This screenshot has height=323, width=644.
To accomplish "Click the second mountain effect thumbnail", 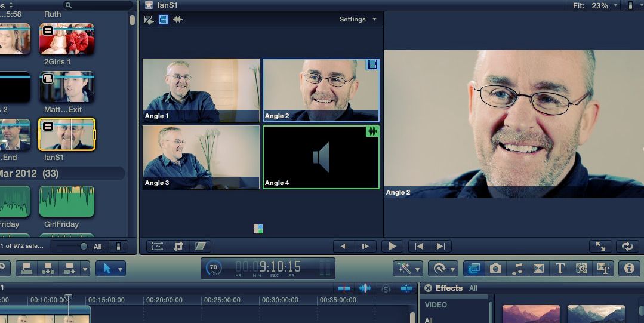I will click(x=596, y=314).
